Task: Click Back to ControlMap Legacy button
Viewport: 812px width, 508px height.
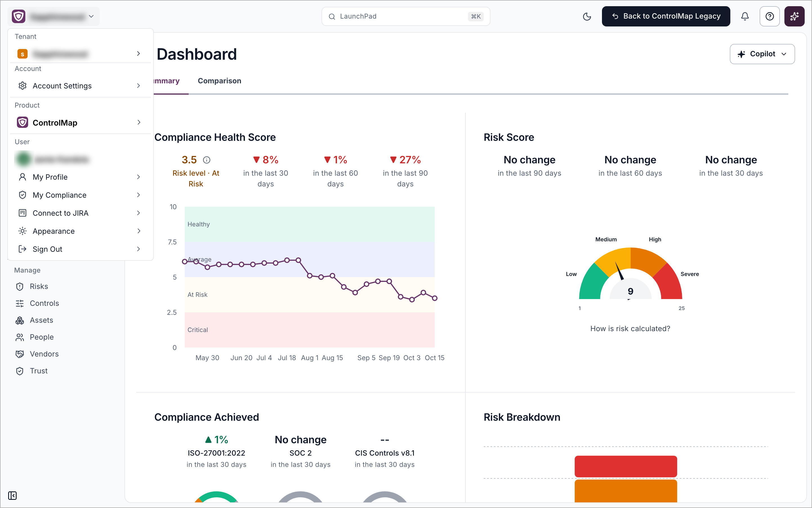Action: [666, 16]
